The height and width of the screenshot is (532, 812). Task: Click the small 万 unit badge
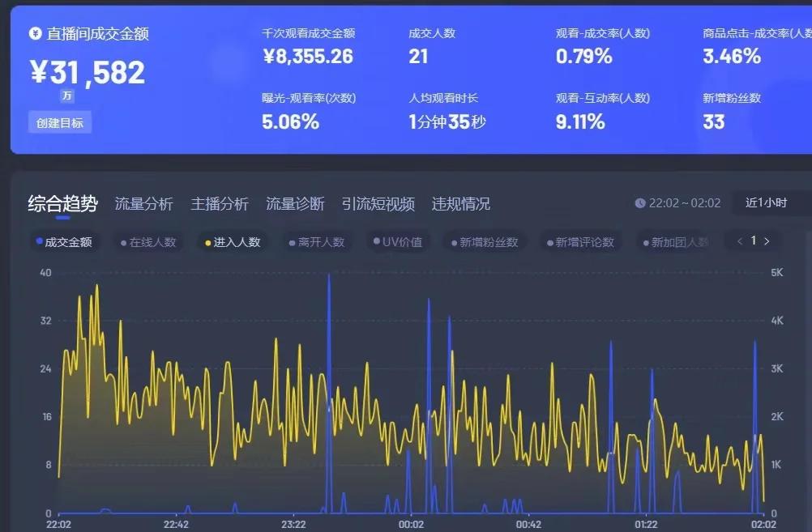pyautogui.click(x=67, y=96)
